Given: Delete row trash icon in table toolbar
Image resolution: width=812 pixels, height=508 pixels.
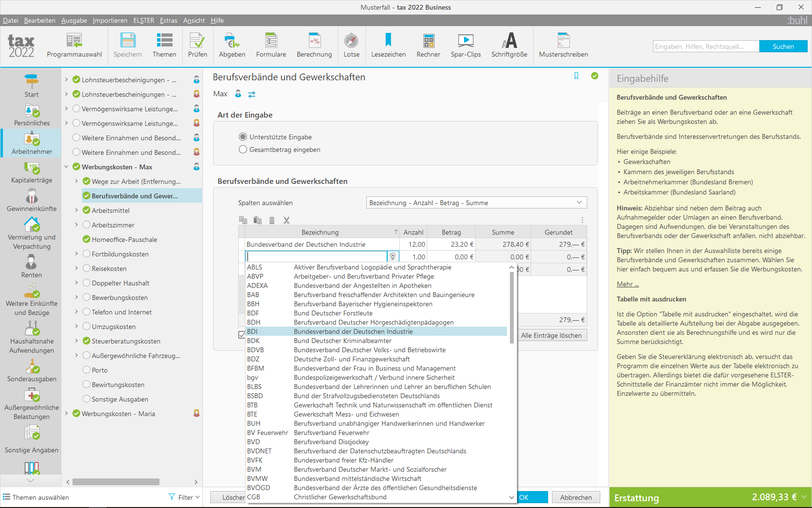Looking at the screenshot, I should coord(272,220).
